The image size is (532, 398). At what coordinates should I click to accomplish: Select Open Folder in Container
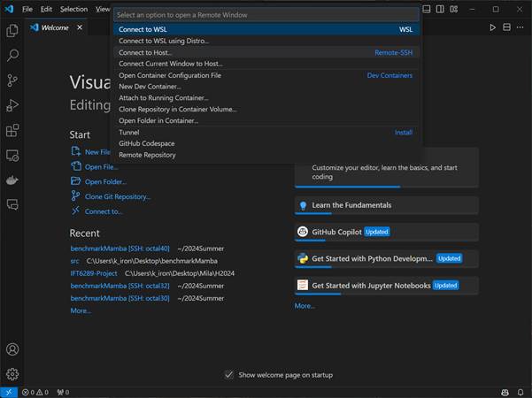[266, 120]
